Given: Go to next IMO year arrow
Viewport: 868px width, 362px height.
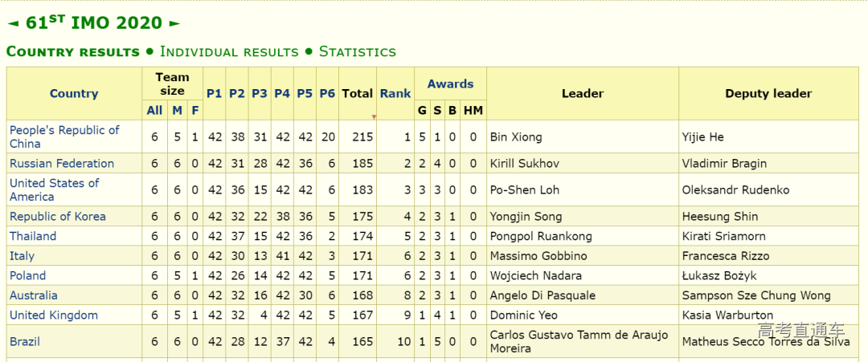Looking at the screenshot, I should [x=174, y=23].
